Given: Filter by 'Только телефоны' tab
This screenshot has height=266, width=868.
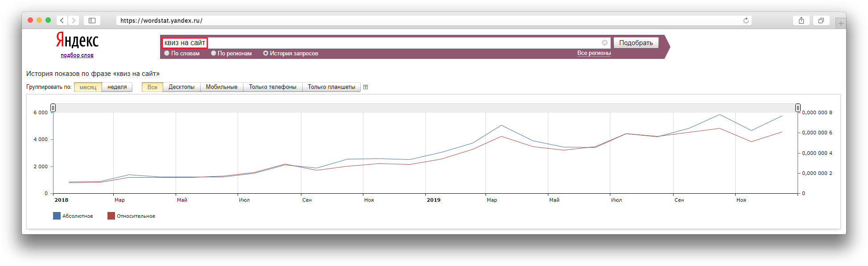Looking at the screenshot, I should coord(272,87).
